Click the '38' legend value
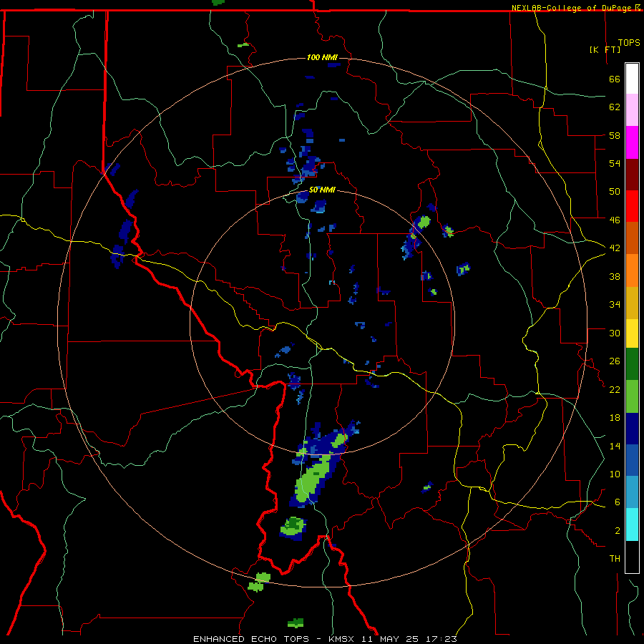The width and height of the screenshot is (644, 644). point(615,276)
